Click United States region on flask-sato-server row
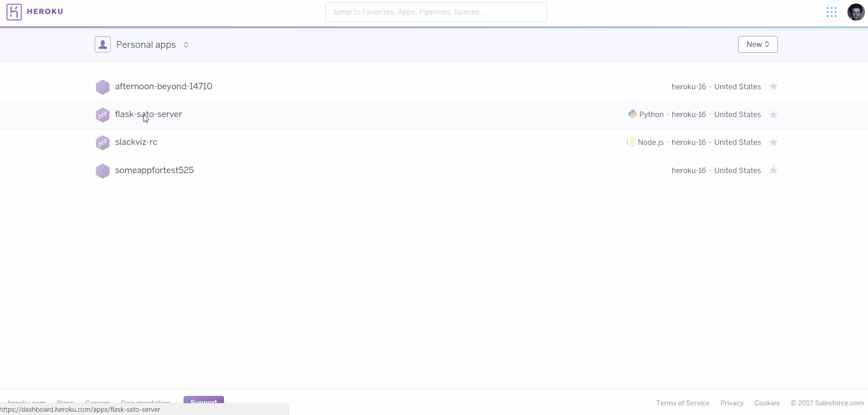 tap(737, 115)
